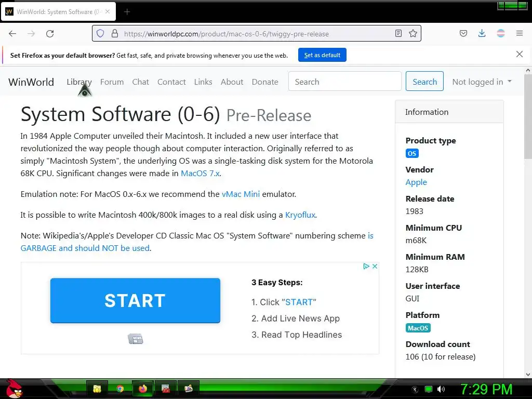Click the OS product type badge
The image size is (532, 399).
(x=412, y=153)
